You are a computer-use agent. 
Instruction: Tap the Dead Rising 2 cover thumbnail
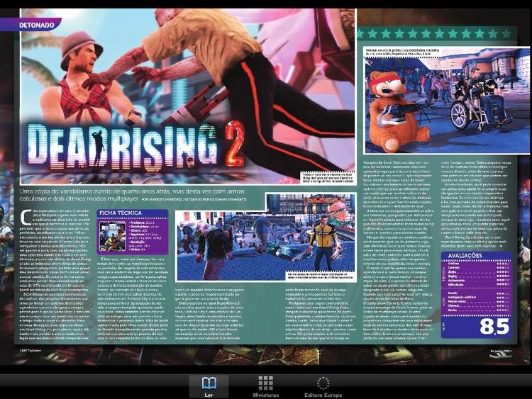pyautogui.click(x=113, y=236)
